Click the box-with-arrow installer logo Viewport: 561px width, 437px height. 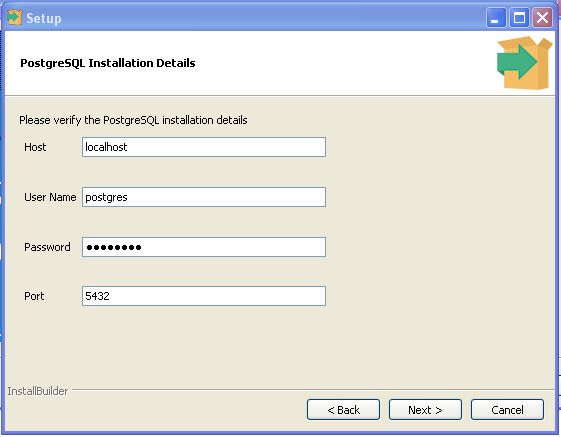click(525, 63)
